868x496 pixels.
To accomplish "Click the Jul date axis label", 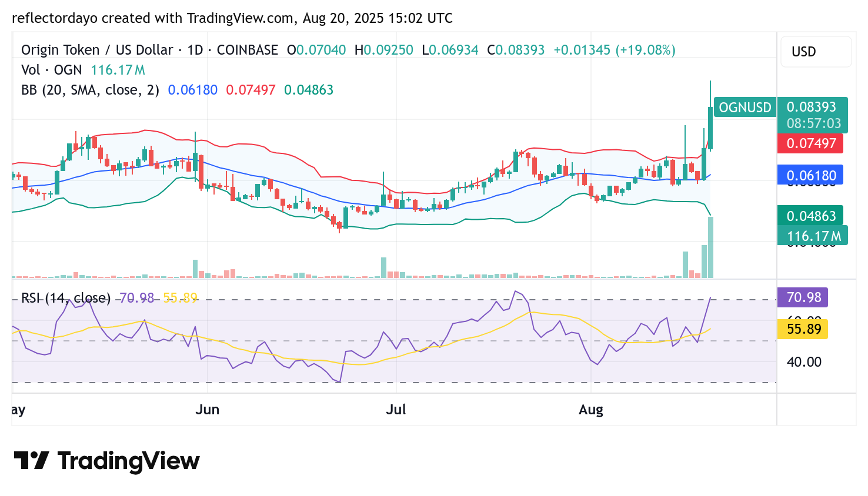I will [x=396, y=410].
